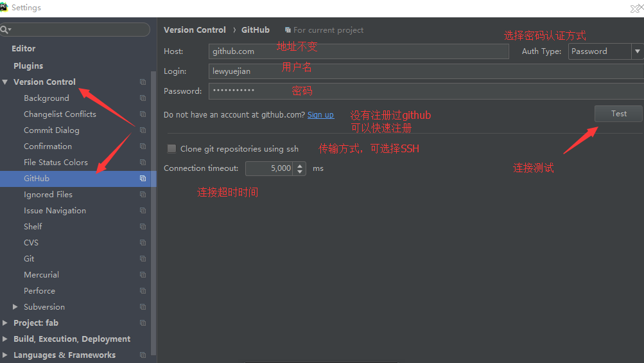Open the Auth Type dropdown arrow

click(x=637, y=51)
